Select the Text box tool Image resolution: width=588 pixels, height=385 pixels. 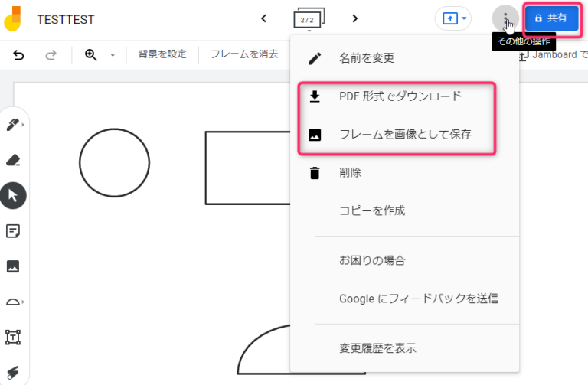click(x=13, y=337)
